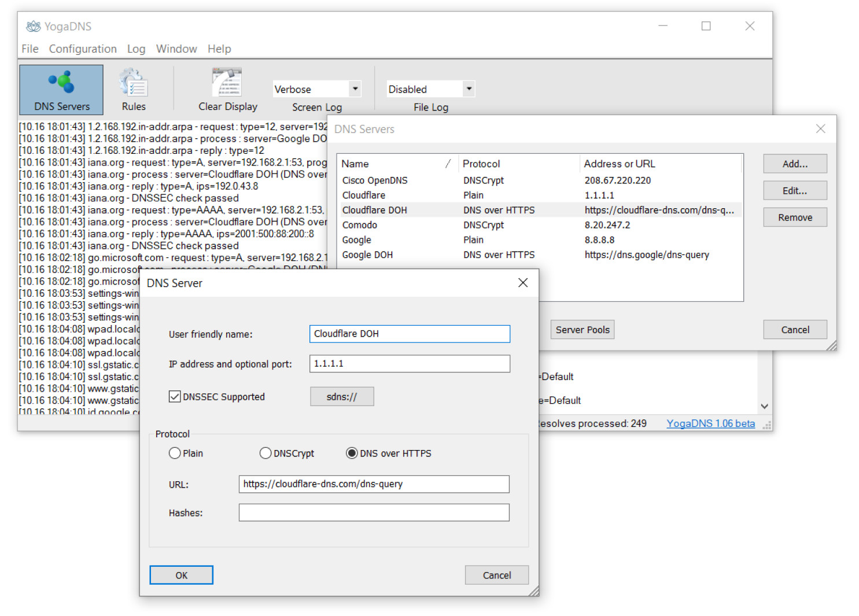
Task: Click the Protocol column header
Action: (x=519, y=164)
